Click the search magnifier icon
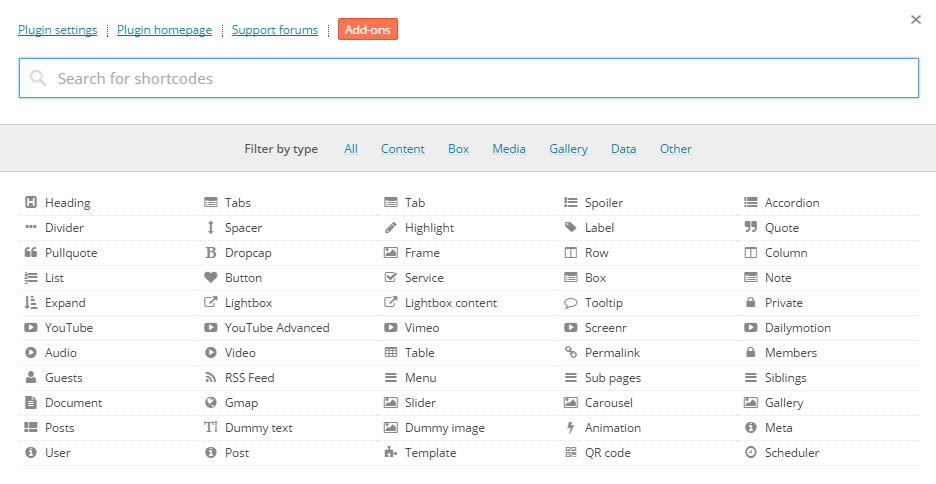This screenshot has height=484, width=936. [x=38, y=78]
